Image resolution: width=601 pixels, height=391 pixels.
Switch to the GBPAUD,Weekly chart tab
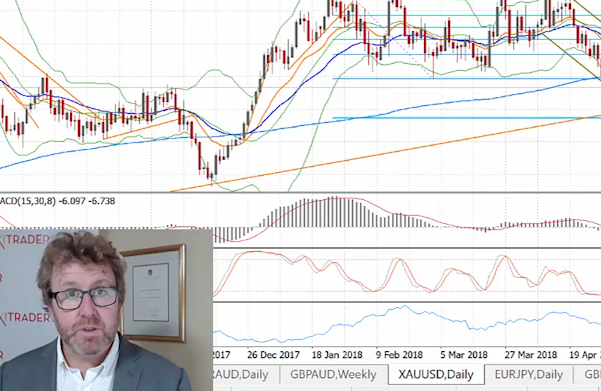pyautogui.click(x=333, y=374)
